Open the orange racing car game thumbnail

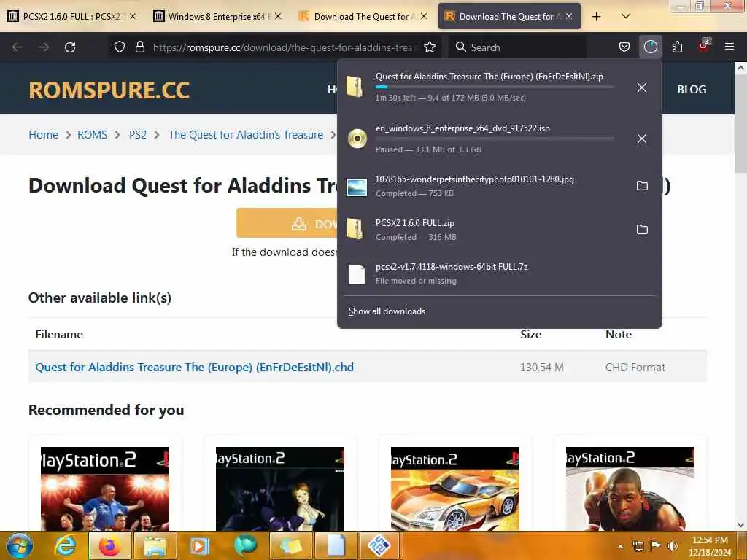[x=455, y=489]
